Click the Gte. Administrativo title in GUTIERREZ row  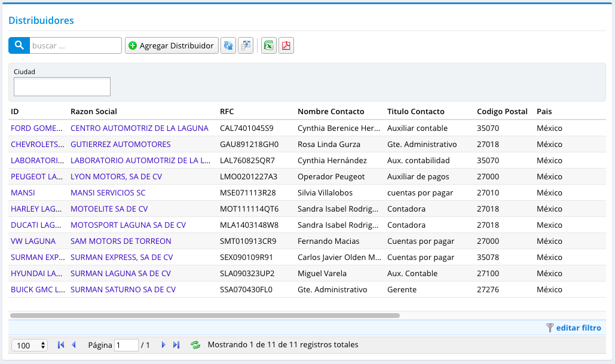pyautogui.click(x=422, y=145)
